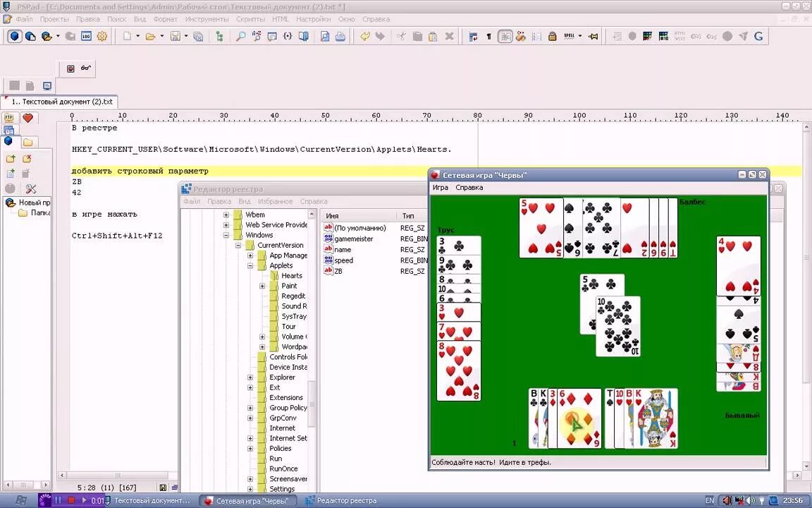The width and height of the screenshot is (812, 508).
Task: Toggle word wrap icon in toolbar
Action: point(474,36)
